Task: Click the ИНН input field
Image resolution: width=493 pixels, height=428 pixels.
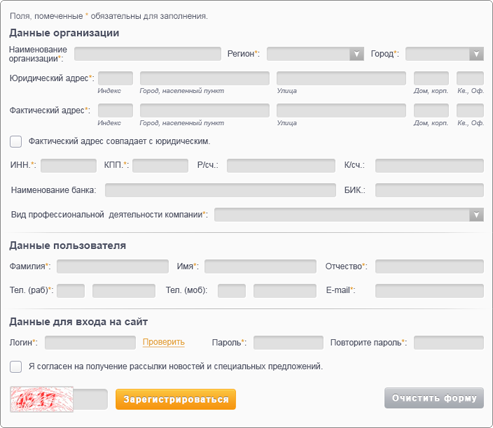Action: tap(69, 166)
